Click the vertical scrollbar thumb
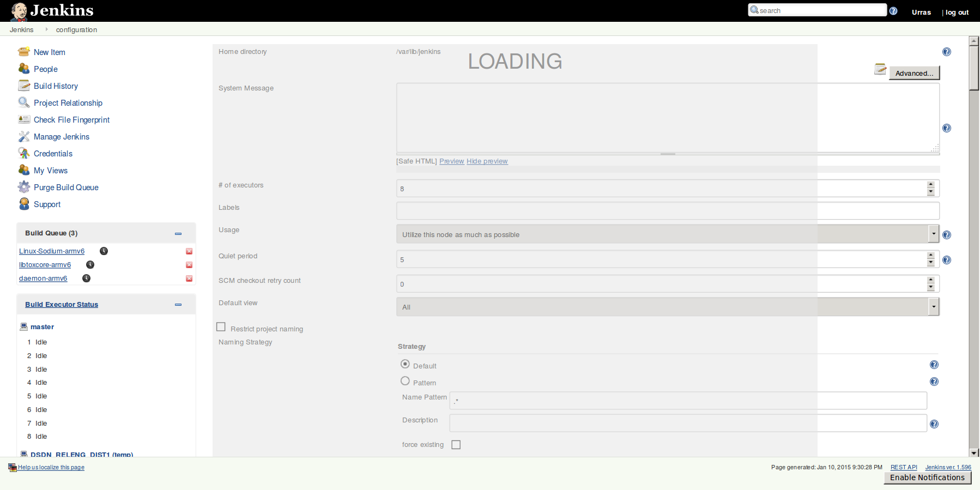 tap(974, 68)
